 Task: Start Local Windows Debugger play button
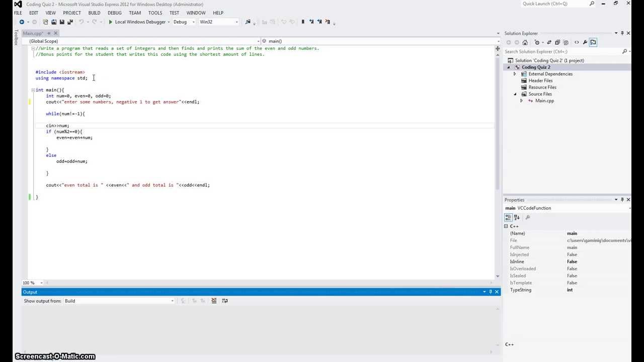tap(110, 22)
